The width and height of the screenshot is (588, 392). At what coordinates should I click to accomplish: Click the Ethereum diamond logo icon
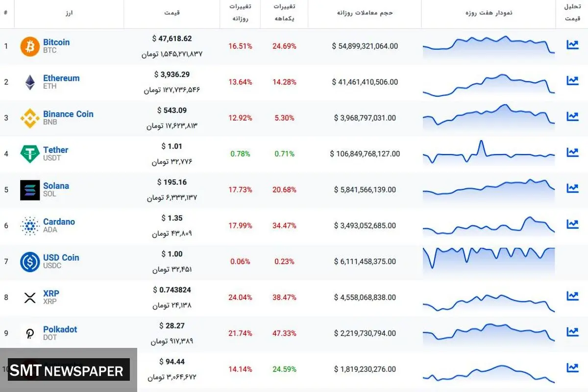(30, 82)
